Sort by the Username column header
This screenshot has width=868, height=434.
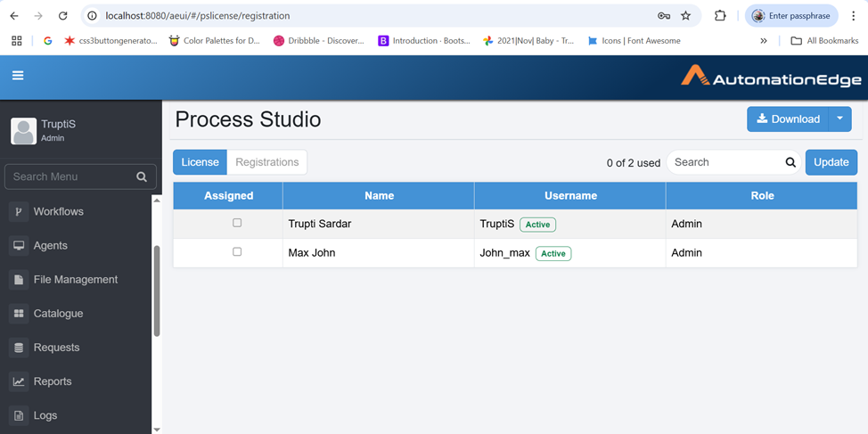[570, 195]
